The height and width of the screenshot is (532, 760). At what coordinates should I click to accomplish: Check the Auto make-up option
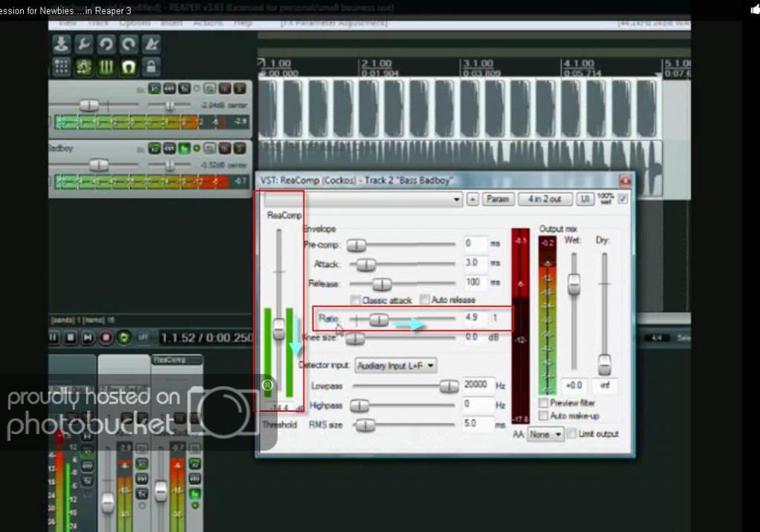[544, 416]
